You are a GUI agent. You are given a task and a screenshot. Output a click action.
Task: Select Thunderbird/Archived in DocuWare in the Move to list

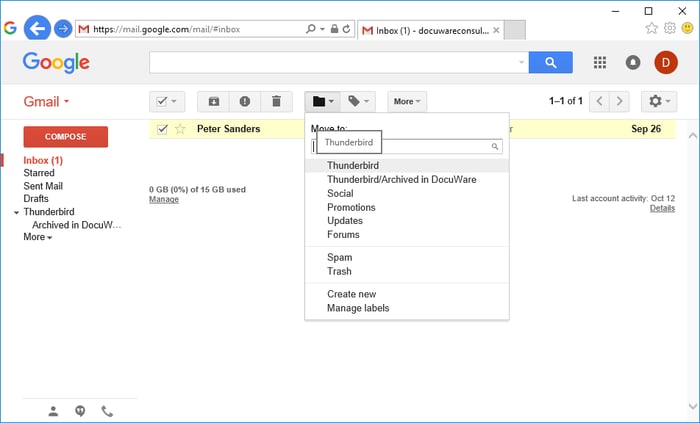point(401,180)
